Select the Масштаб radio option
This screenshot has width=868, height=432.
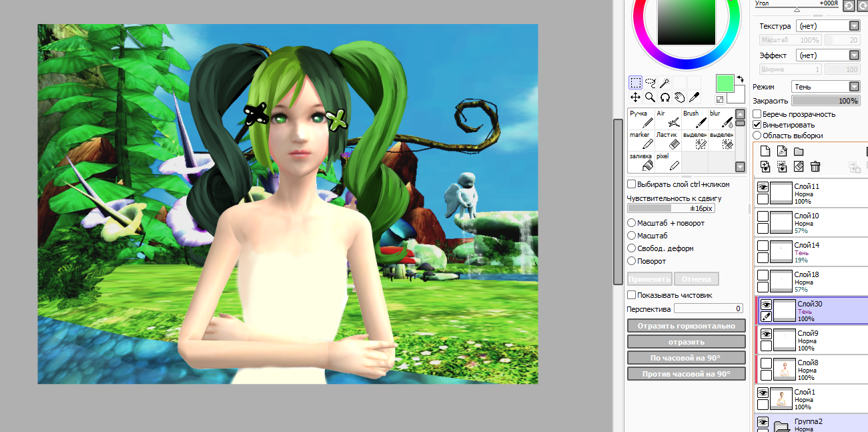coord(631,236)
